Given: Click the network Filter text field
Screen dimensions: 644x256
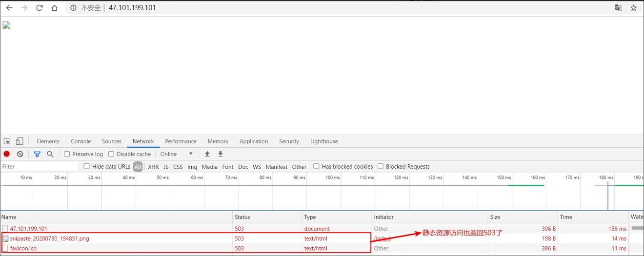Looking at the screenshot, I should coord(39,167).
